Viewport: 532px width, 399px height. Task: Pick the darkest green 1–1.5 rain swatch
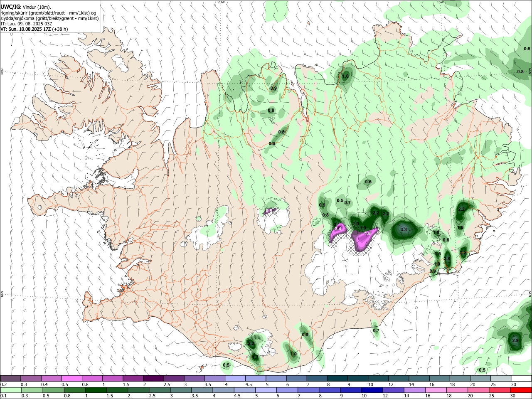click(96, 390)
